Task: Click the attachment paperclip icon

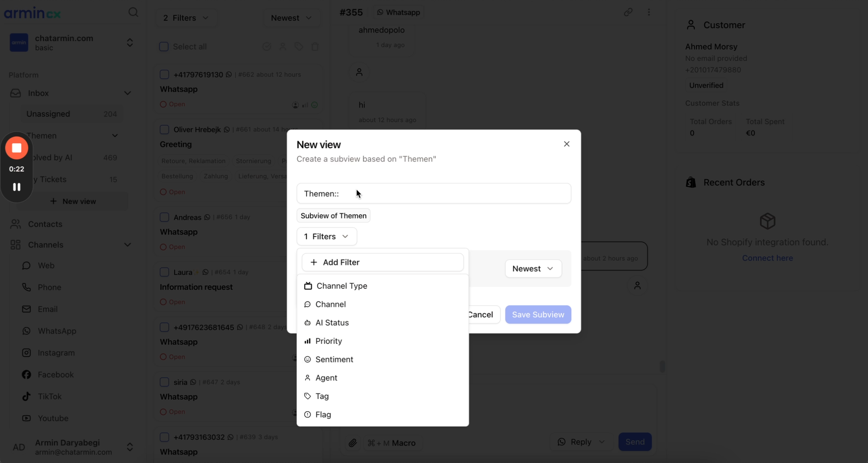Action: (353, 443)
